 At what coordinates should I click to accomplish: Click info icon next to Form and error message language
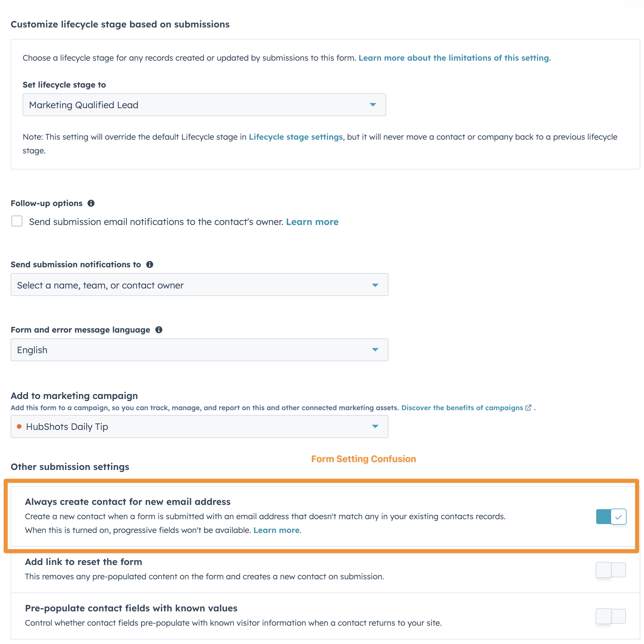pyautogui.click(x=159, y=330)
